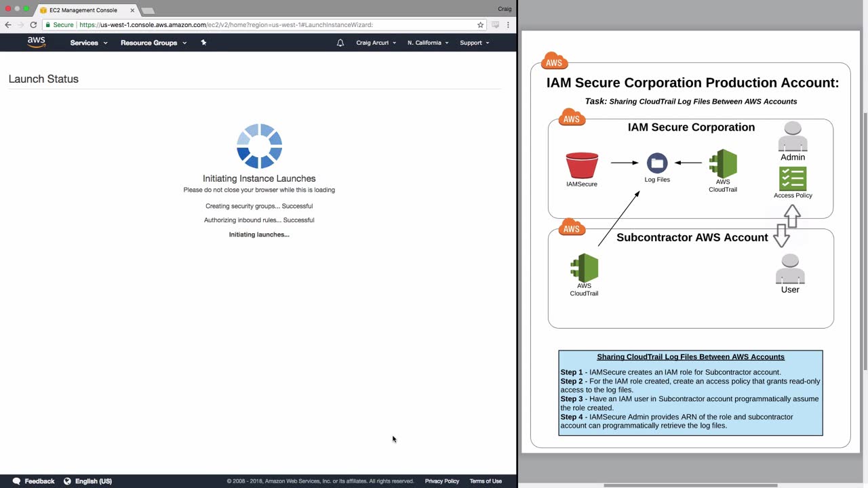Click the diagram window's vertical scrollbar
868x488 pixels.
point(865,241)
